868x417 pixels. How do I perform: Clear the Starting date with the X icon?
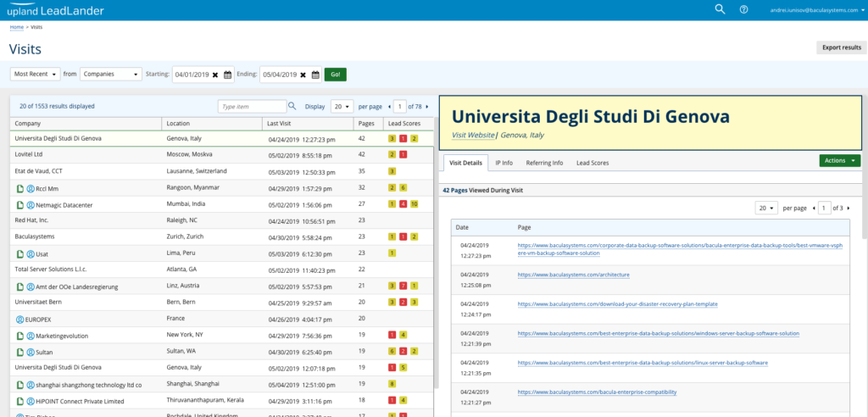214,75
